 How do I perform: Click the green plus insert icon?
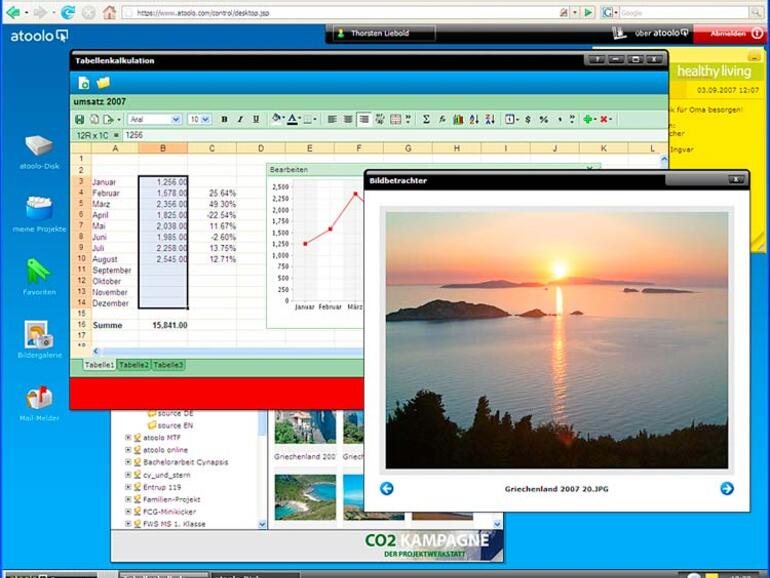point(587,119)
